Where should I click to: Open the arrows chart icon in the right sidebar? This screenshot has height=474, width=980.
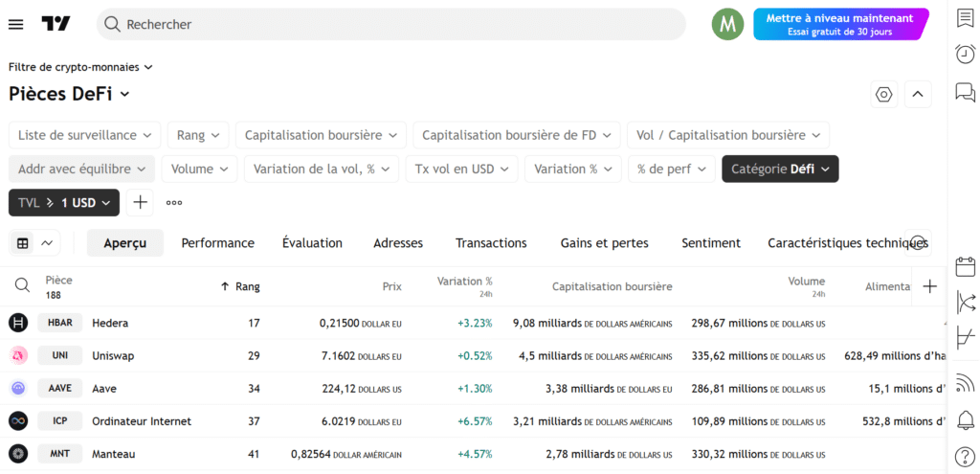pos(966,302)
